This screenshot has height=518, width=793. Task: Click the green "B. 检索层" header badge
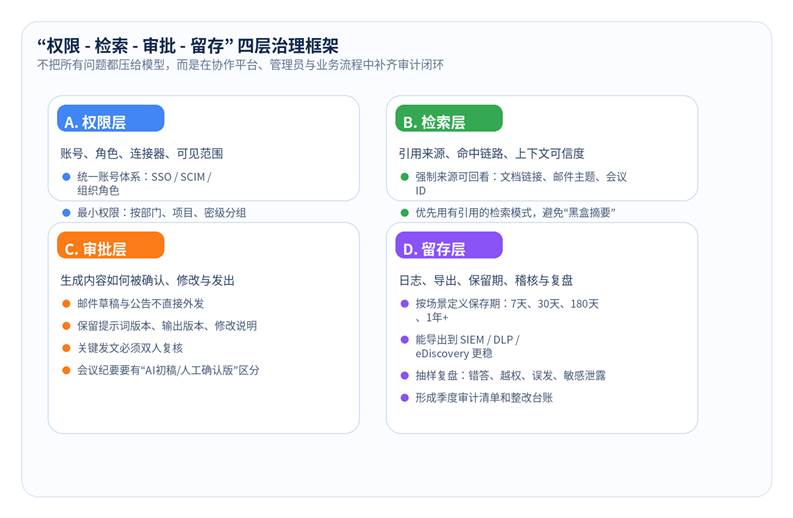coord(449,121)
